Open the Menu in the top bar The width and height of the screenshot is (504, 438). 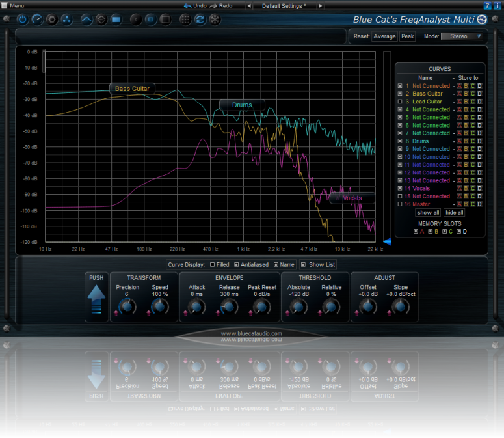coord(16,5)
